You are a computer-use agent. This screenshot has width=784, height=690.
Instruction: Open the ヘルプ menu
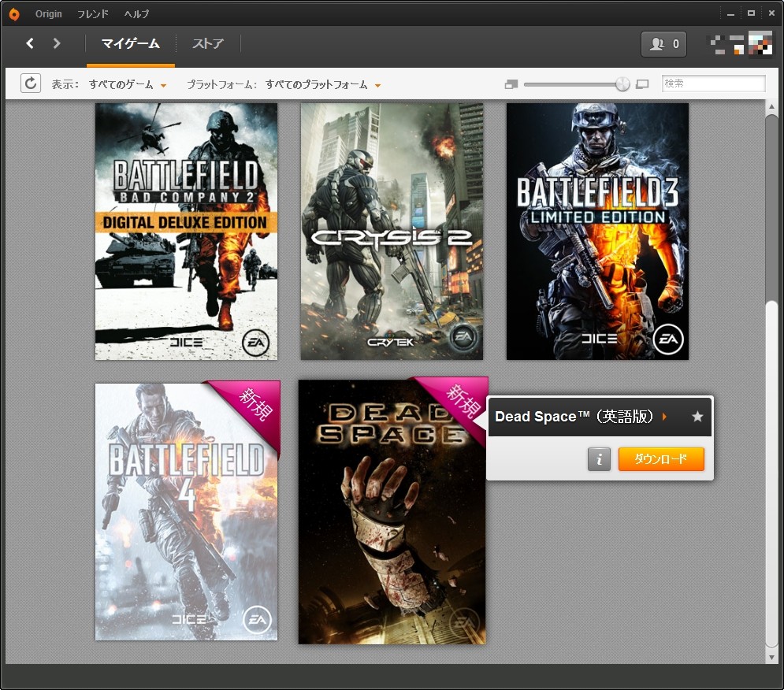pos(136,14)
